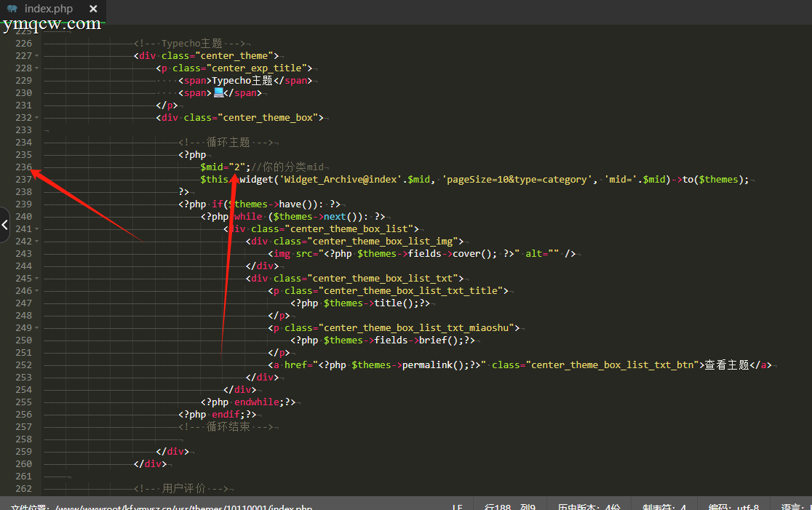Switch to the index.php tab
This screenshot has width=812, height=510.
[49, 9]
